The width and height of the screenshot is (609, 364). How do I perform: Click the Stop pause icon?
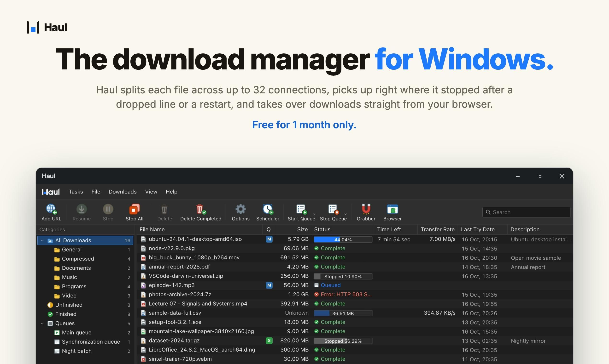click(108, 209)
